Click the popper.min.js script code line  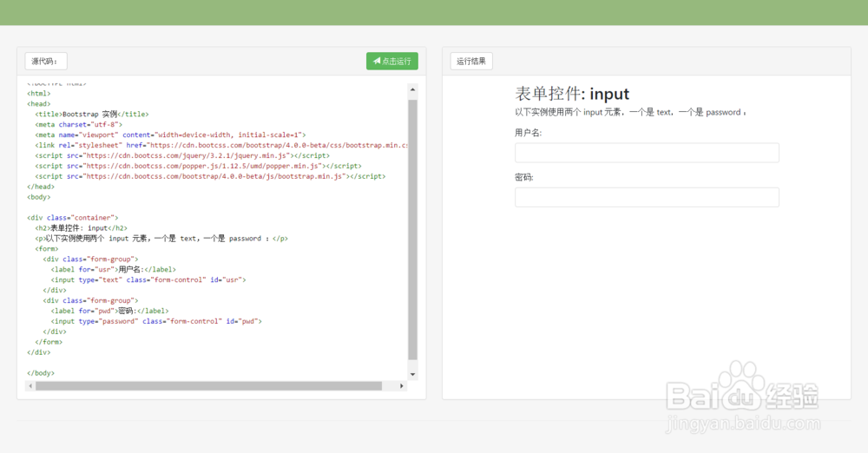point(198,166)
